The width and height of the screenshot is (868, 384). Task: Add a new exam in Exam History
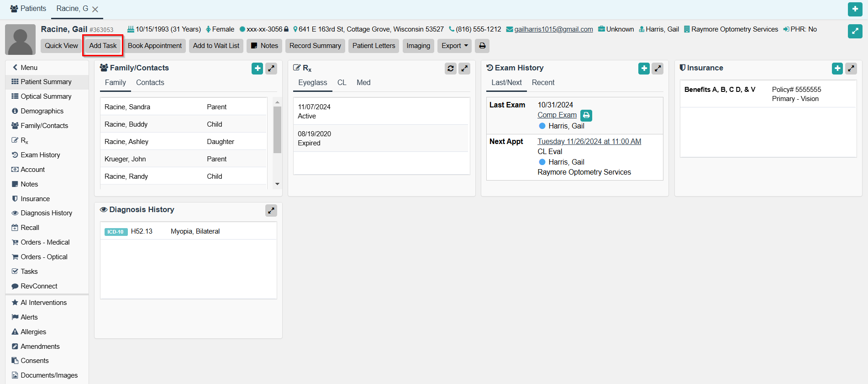click(644, 69)
